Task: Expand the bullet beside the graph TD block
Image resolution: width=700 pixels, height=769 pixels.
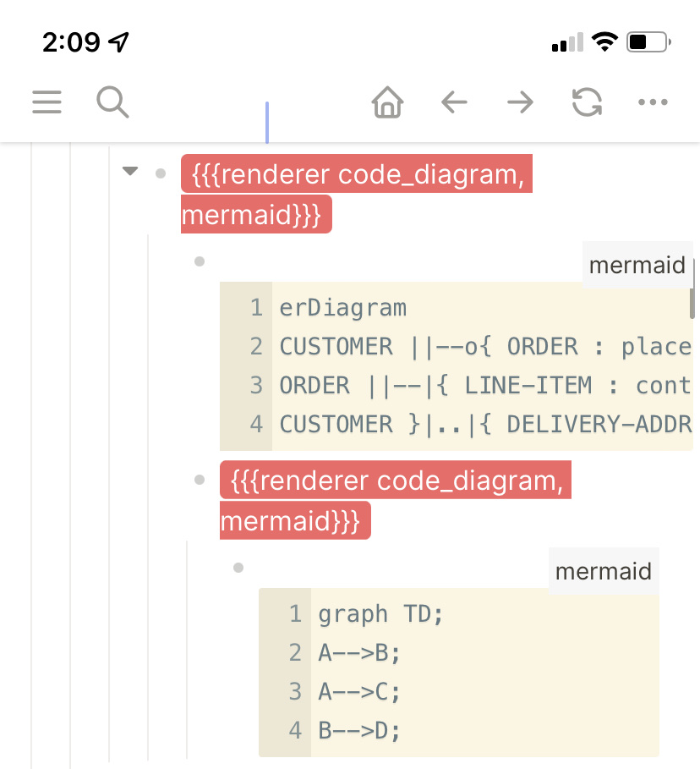Action: pos(238,568)
